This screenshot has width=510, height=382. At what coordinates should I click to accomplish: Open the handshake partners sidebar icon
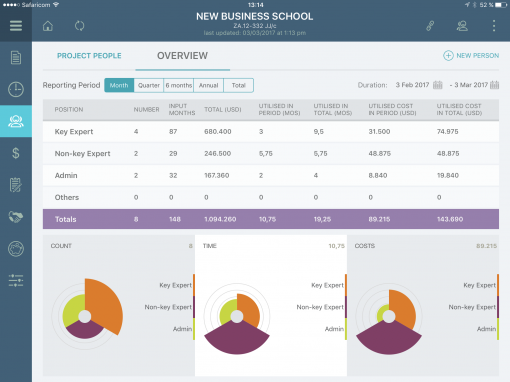16,217
